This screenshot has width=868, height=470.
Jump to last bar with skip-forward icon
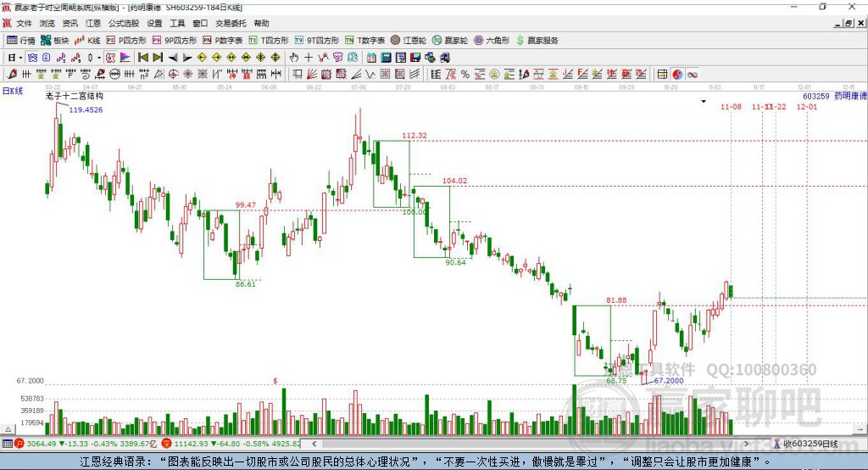pos(157,57)
